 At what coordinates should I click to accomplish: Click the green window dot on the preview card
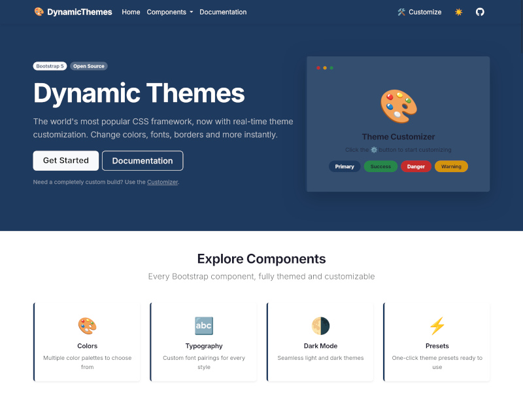tap(332, 67)
